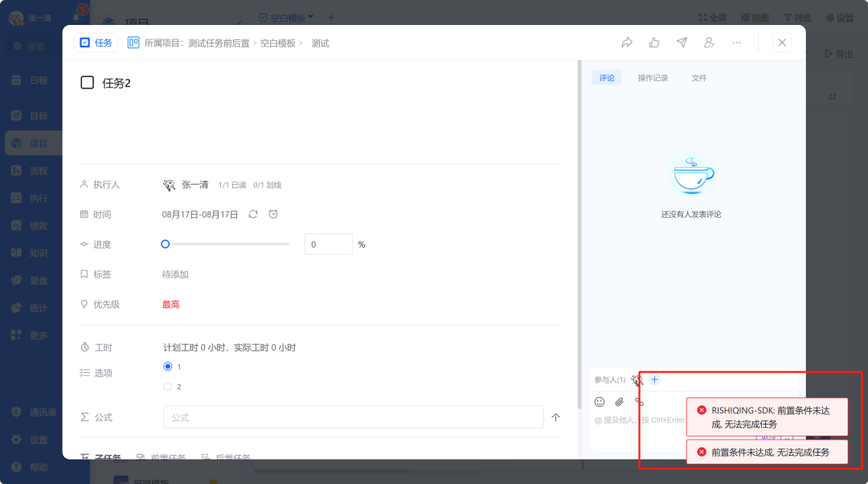Click 筛选 in background toolbar

797,18
